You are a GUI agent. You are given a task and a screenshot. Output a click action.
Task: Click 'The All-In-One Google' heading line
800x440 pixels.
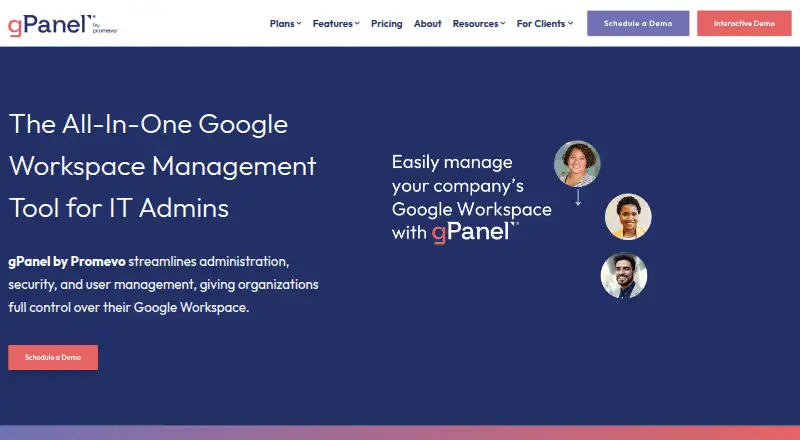148,125
